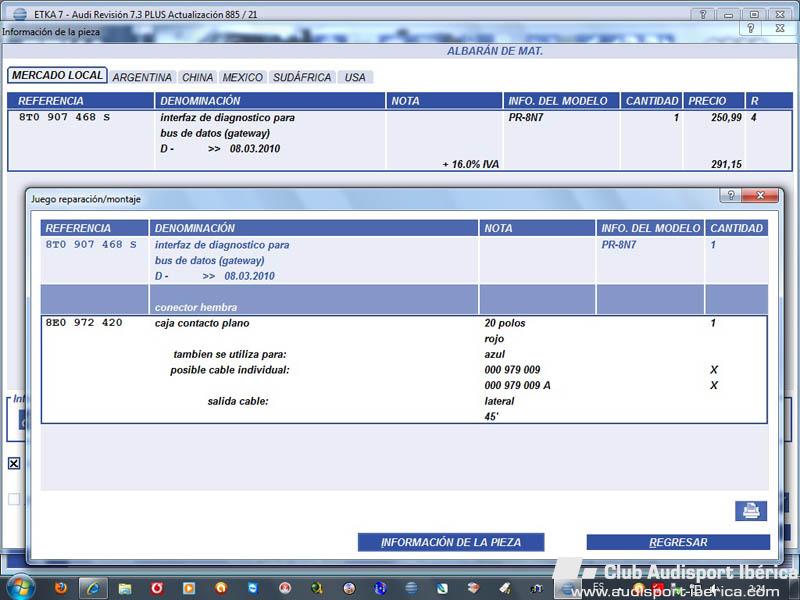Click the dialog DENOMINACIÓN column header

(x=314, y=228)
